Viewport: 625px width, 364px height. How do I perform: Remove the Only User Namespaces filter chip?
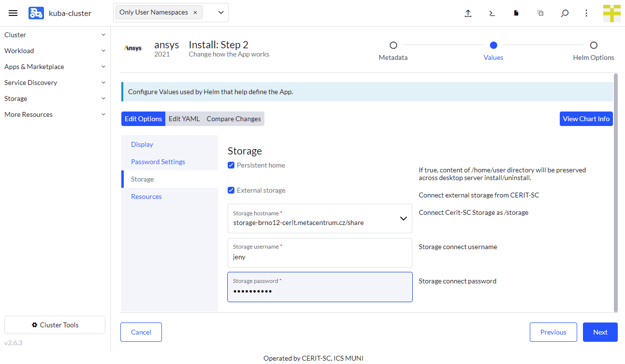click(195, 12)
